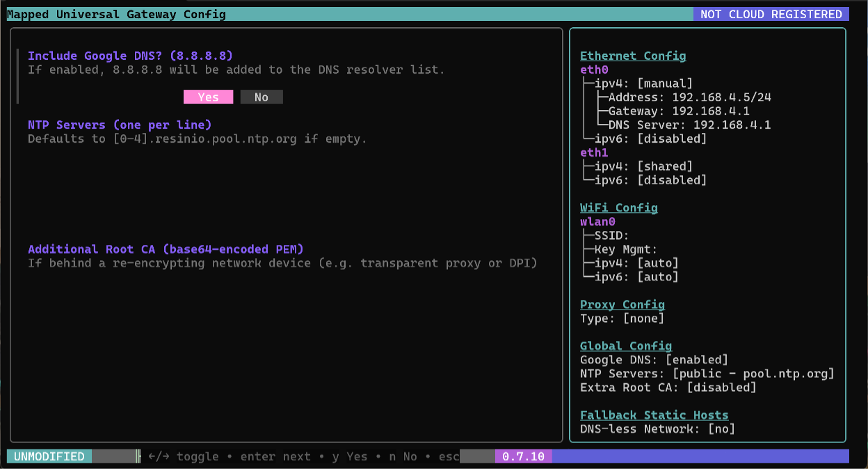868x471 pixels.
Task: Select No for Include Google DNS
Action: (262, 97)
